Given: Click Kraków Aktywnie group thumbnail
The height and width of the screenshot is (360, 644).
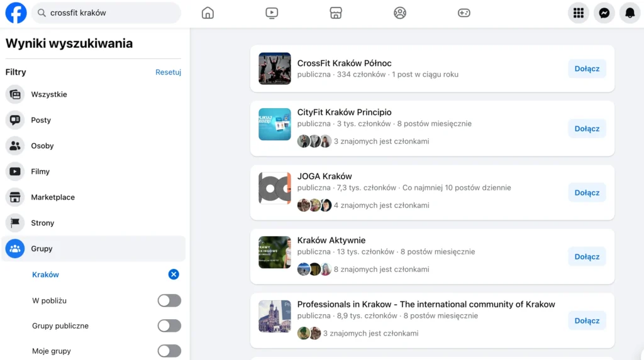Looking at the screenshot, I should click(x=275, y=253).
